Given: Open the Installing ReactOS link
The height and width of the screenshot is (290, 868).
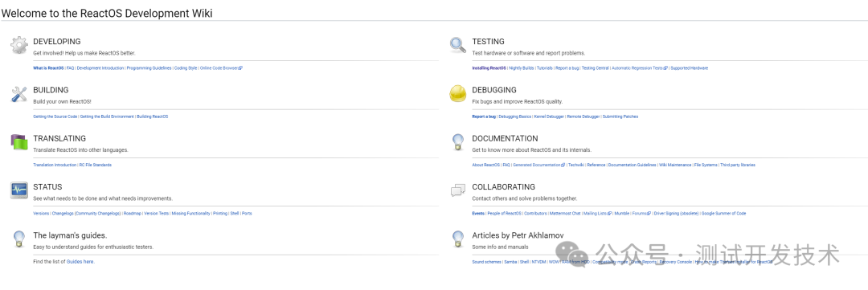Looking at the screenshot, I should (x=489, y=68).
